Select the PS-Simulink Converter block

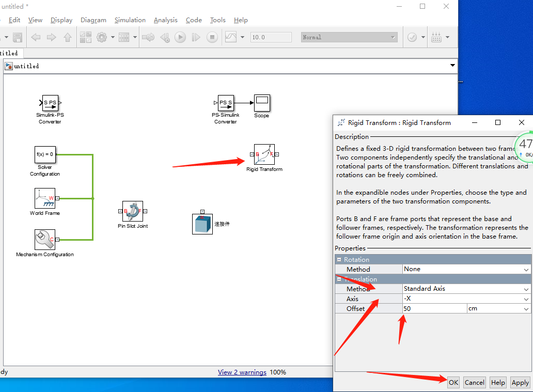226,103
